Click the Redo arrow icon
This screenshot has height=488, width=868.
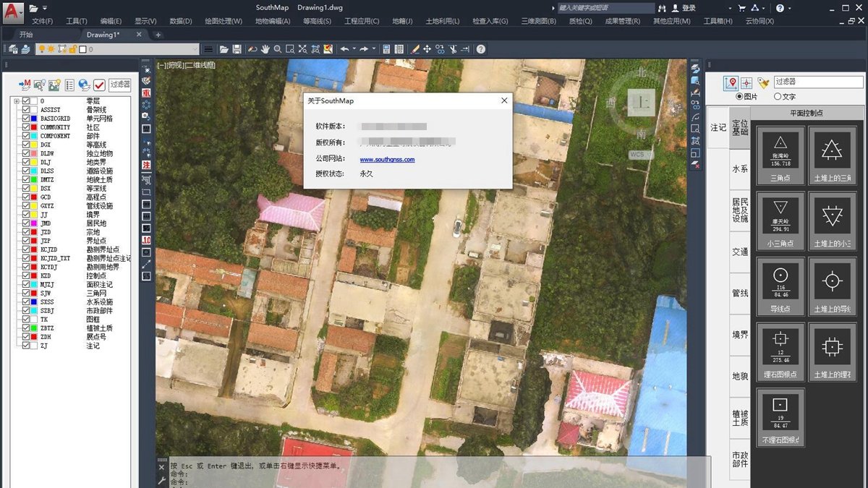pos(364,49)
